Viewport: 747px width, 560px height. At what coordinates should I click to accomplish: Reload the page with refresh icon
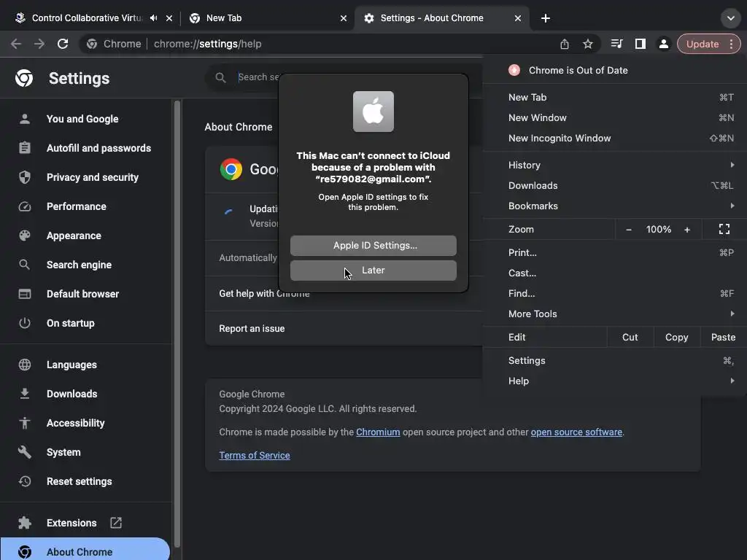(x=63, y=44)
